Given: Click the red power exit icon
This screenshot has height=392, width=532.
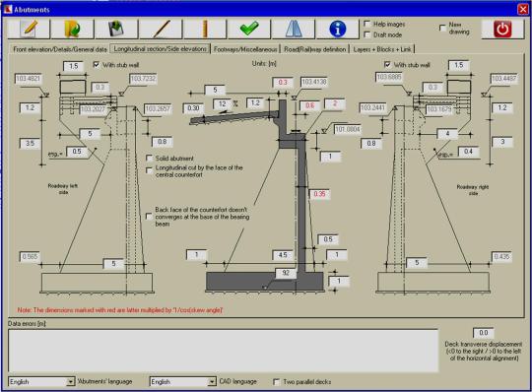Looking at the screenshot, I should pyautogui.click(x=502, y=29).
